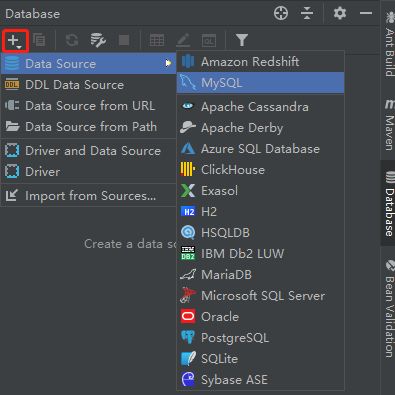Click the Refresh toolbar icon
The width and height of the screenshot is (395, 395).
point(72,40)
